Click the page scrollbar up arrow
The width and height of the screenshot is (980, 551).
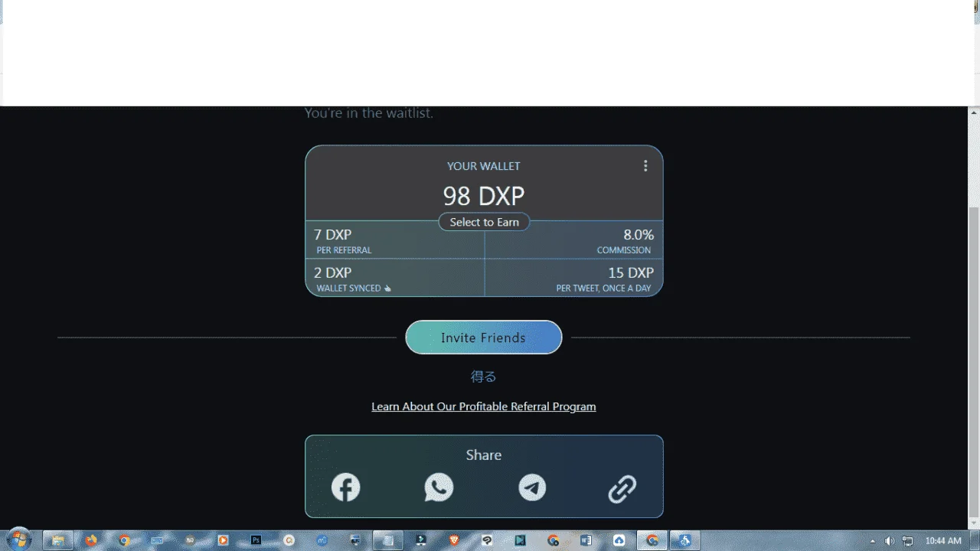(x=974, y=112)
